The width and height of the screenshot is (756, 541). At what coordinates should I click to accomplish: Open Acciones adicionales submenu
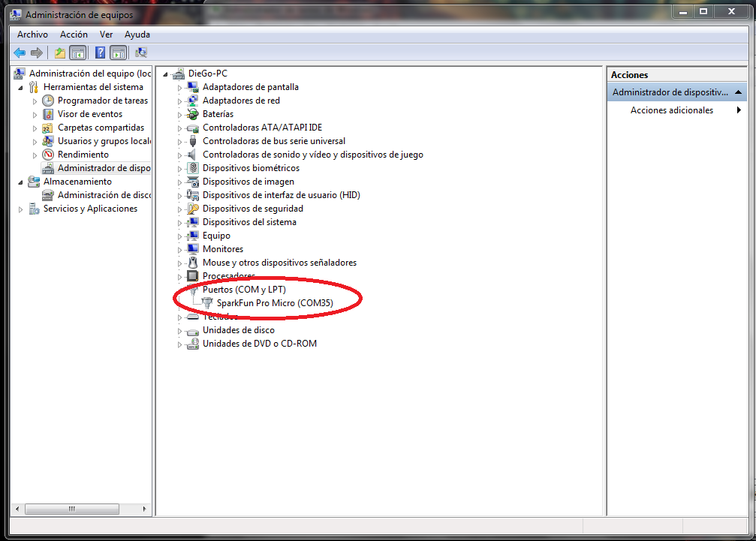coord(677,110)
